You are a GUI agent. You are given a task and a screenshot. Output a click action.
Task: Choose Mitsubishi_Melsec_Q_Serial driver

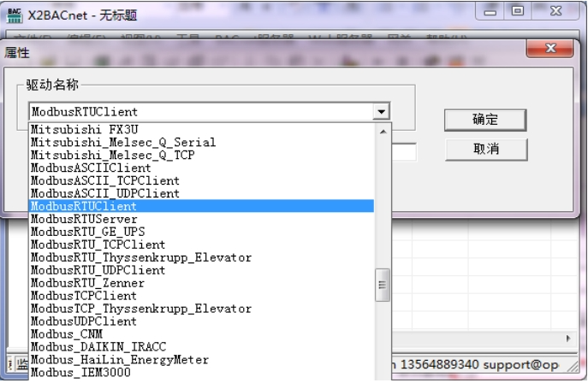pyautogui.click(x=202, y=142)
